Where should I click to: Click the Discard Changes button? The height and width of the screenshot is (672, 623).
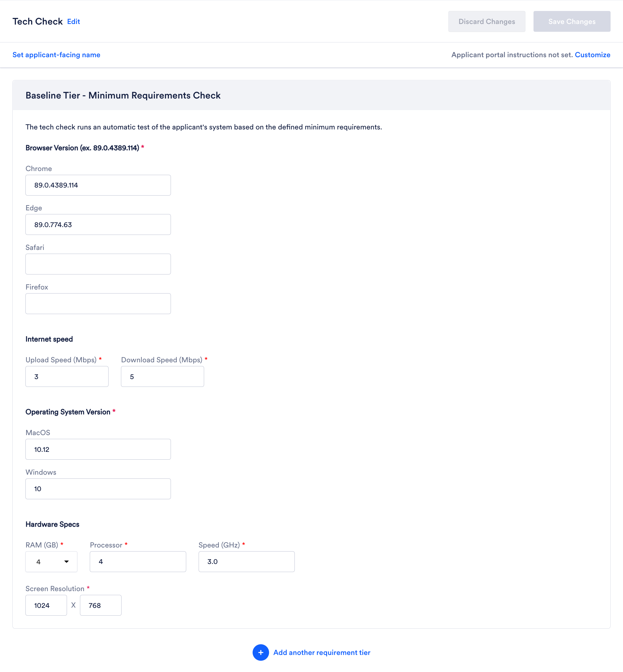pos(486,22)
